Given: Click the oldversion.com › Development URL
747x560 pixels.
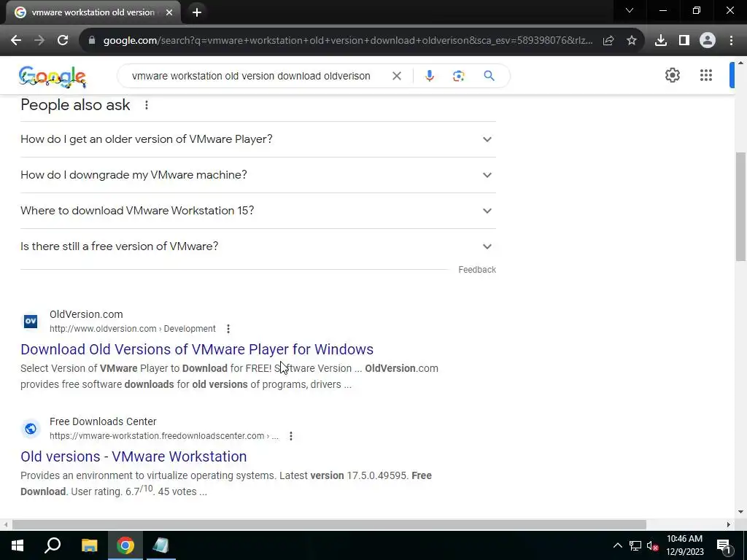Looking at the screenshot, I should tap(133, 329).
